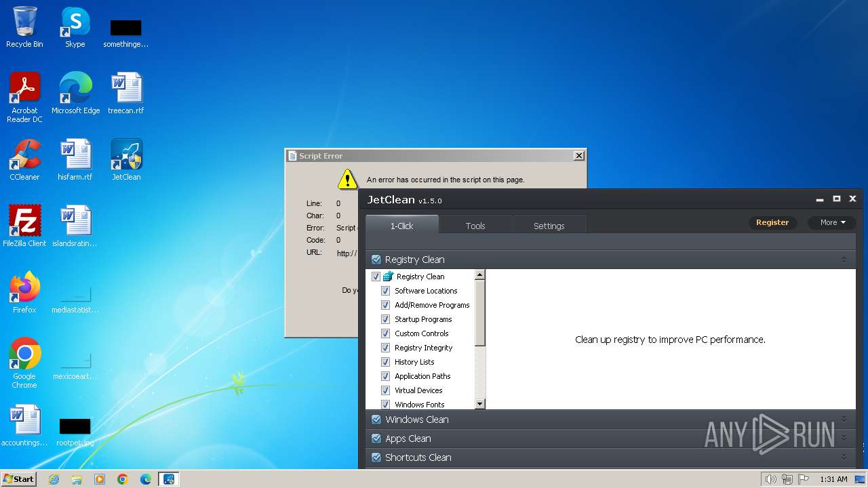Toggle Registry Clean tree root checkbox
Screen dimensions: 868x488
coord(376,277)
